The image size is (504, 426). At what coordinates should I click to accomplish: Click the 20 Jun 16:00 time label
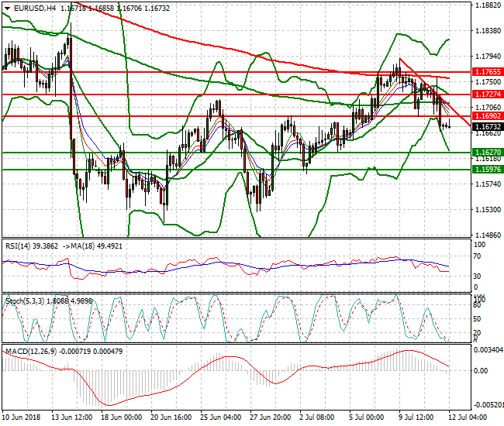tap(171, 417)
